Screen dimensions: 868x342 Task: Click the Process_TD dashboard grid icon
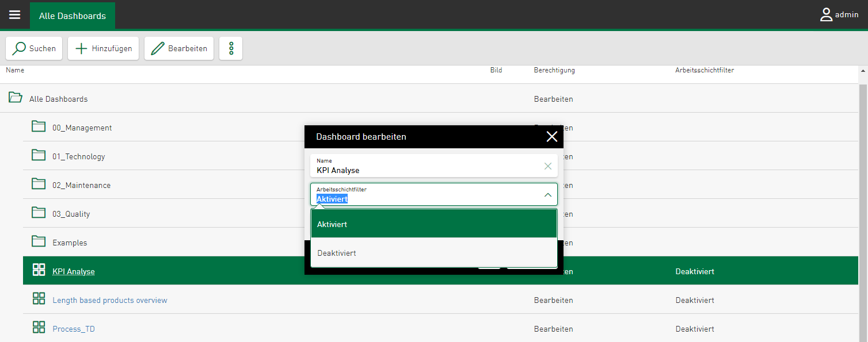point(39,328)
